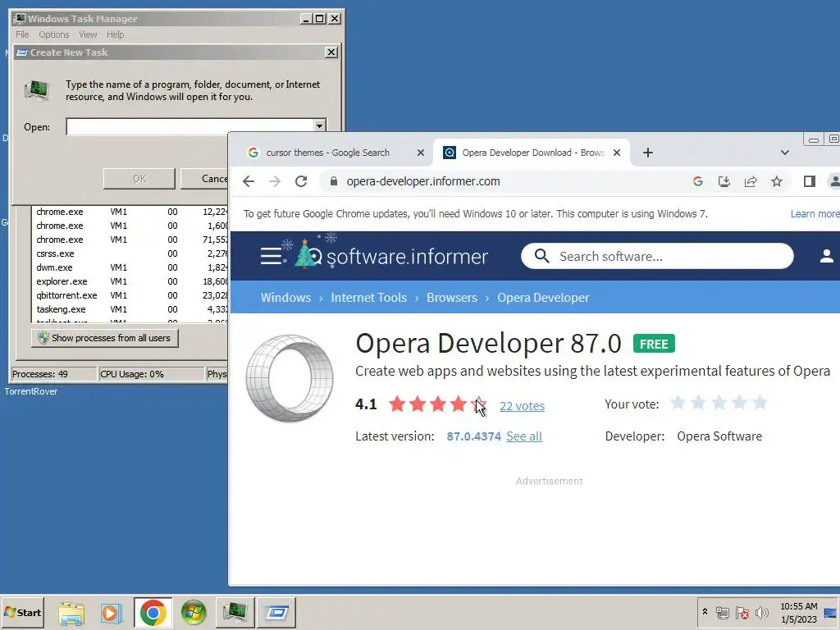Click the Opera Developer breadcrumb

[543, 297]
